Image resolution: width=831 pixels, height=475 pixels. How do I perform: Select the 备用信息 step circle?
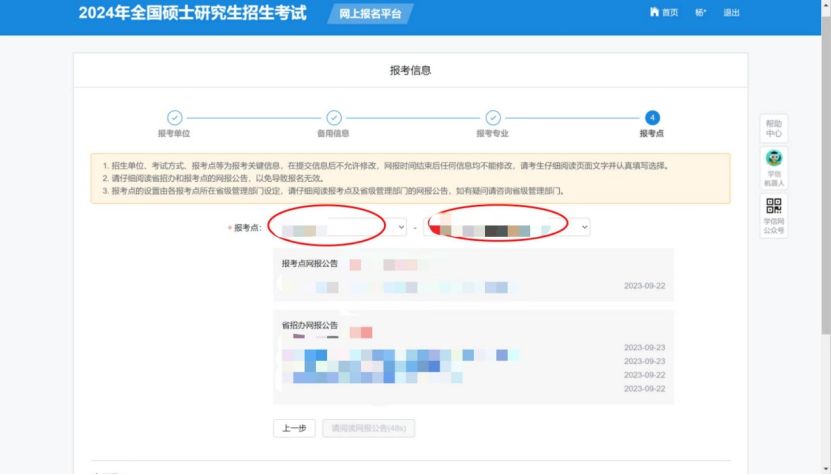tap(334, 118)
